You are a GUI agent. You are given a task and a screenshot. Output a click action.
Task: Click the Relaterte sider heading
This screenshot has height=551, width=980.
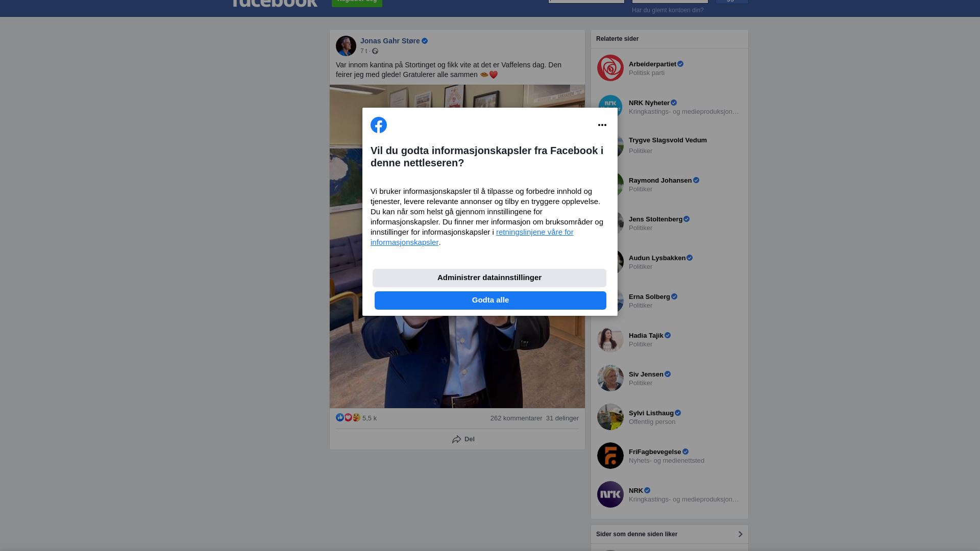(617, 39)
